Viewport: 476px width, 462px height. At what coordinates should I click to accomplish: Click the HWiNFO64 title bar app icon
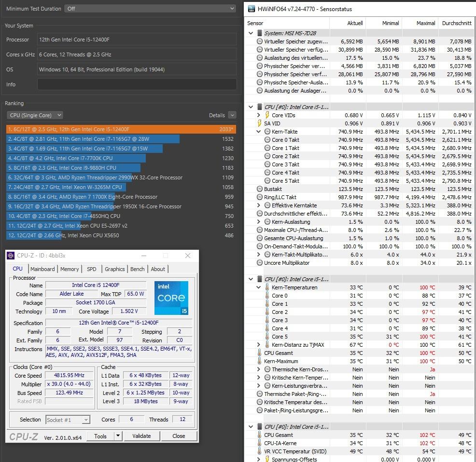(252, 9)
